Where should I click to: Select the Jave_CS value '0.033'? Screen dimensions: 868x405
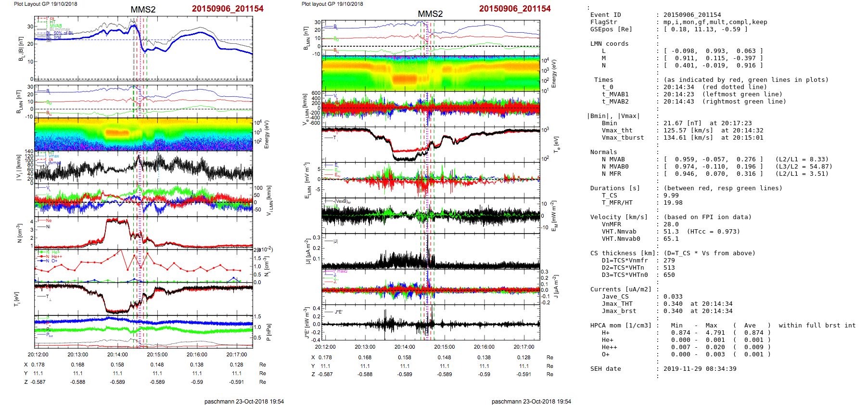click(673, 297)
